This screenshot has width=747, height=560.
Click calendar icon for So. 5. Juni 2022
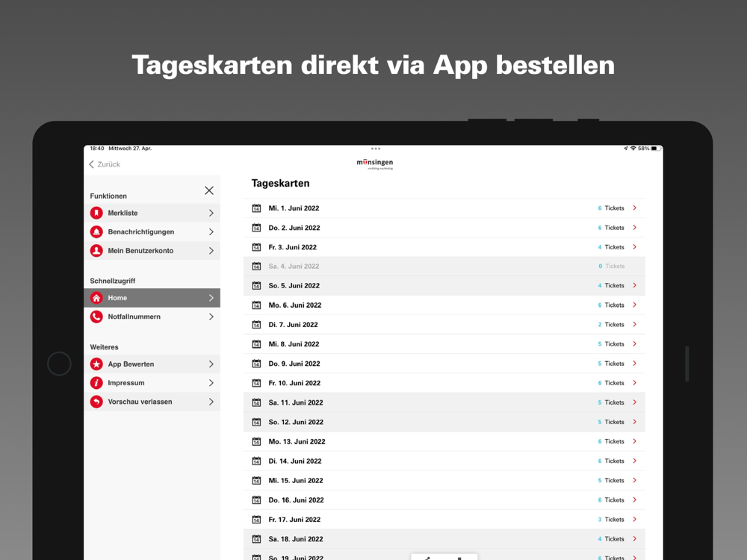click(256, 286)
